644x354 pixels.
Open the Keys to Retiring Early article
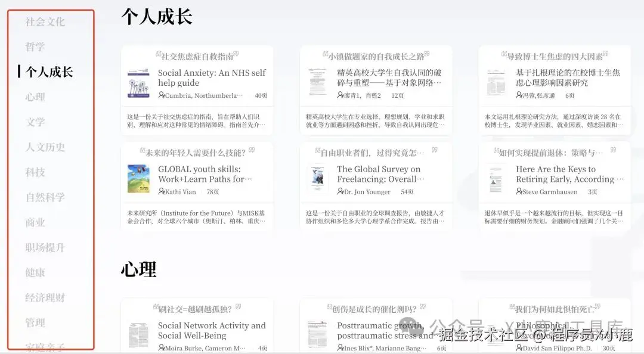561,175
